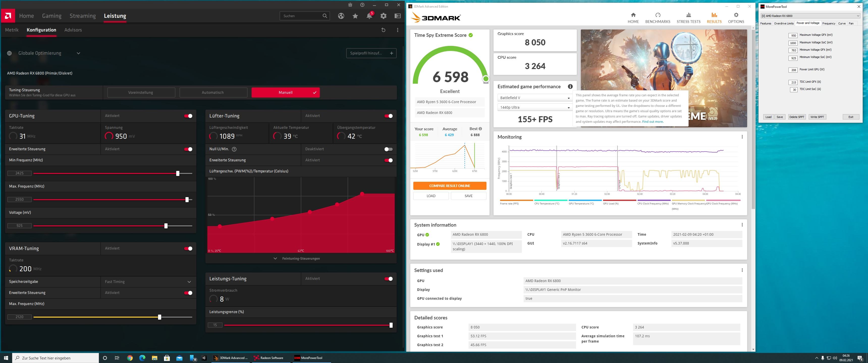Open Frequency tab in MorePowerTool
The width and height of the screenshot is (868, 363).
coord(829,23)
